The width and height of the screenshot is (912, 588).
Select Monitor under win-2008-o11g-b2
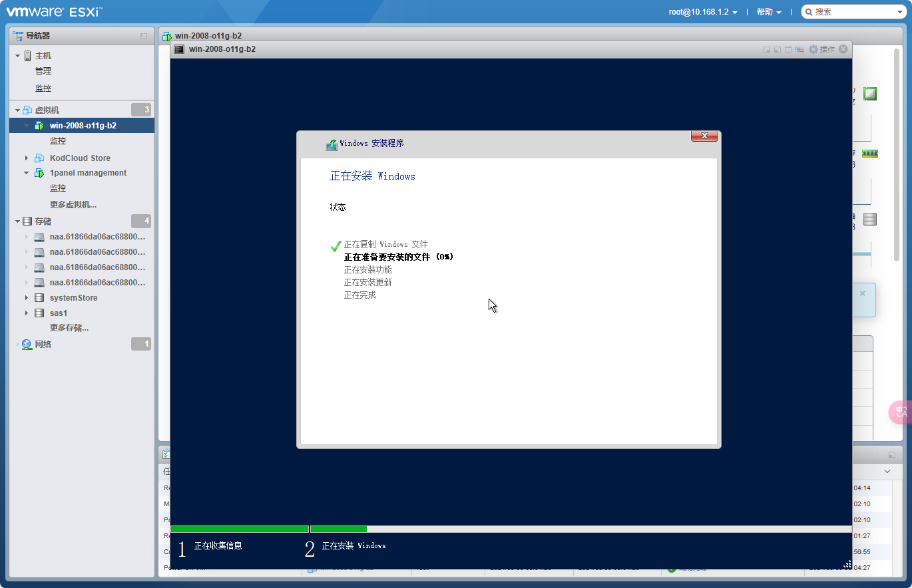click(x=58, y=141)
